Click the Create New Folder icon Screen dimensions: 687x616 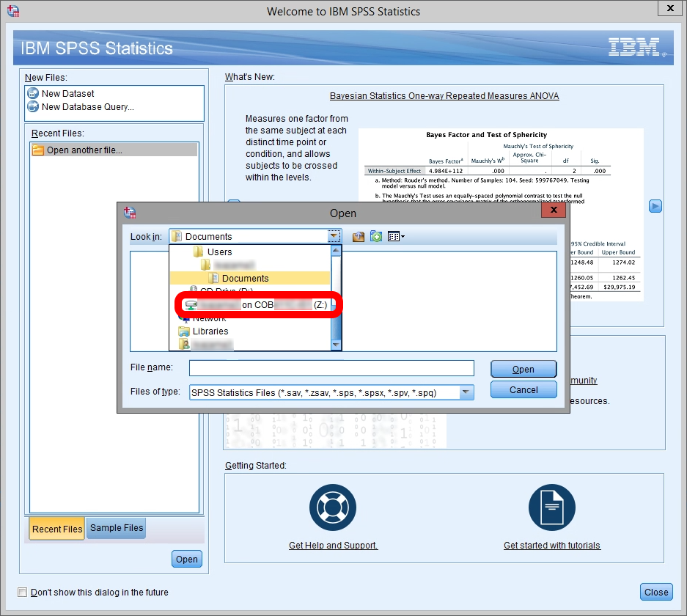point(376,237)
